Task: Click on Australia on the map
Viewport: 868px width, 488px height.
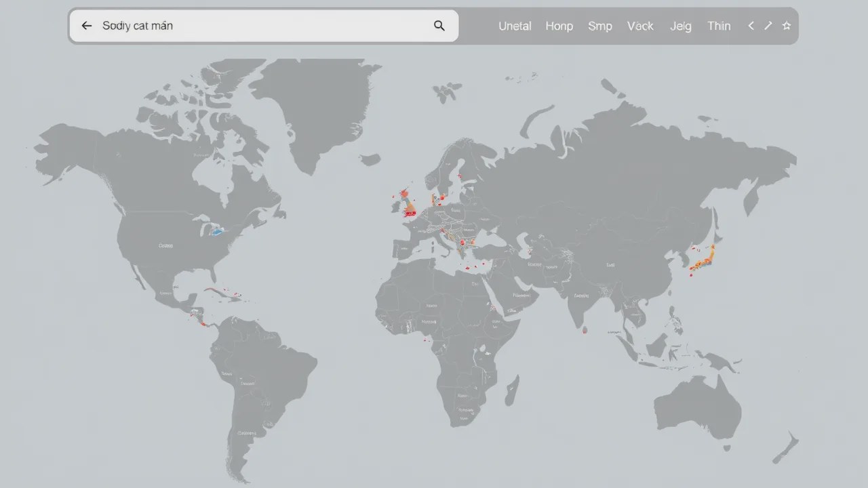Action: tap(697, 407)
